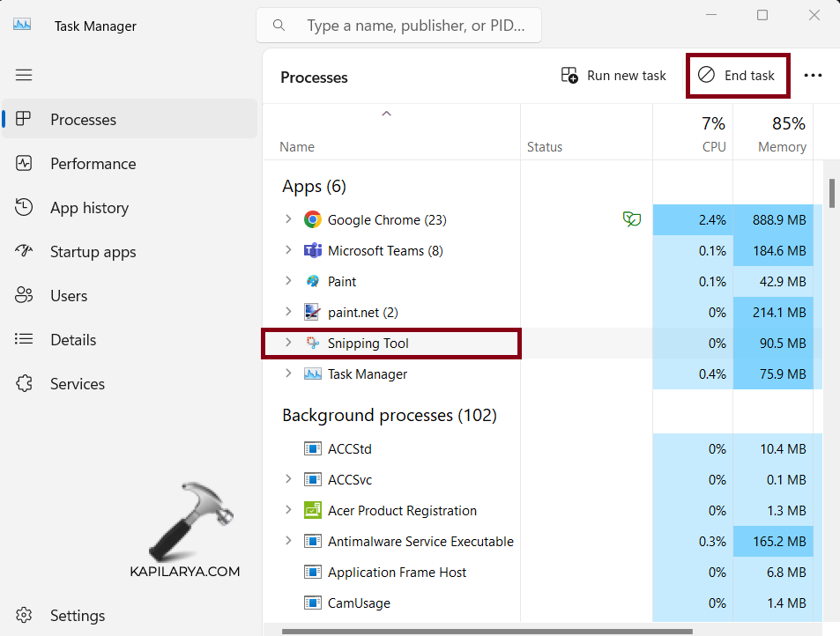The width and height of the screenshot is (840, 636).
Task: Click the paint.net process icon
Action: (312, 312)
